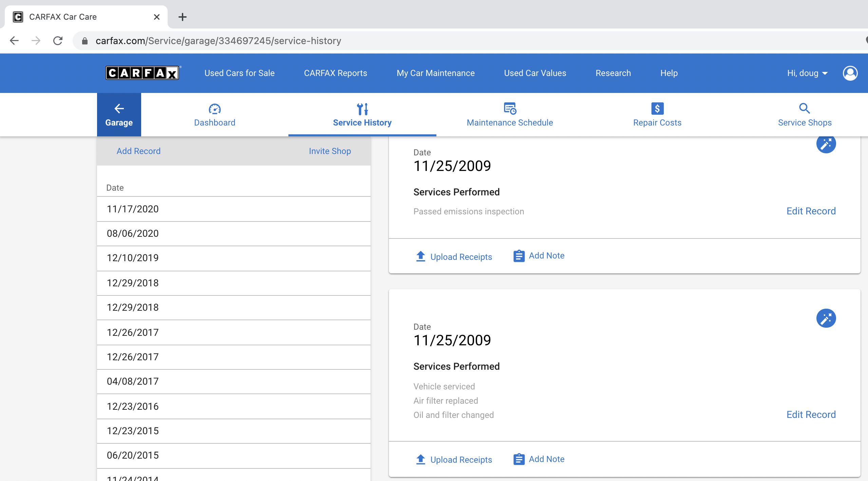Switch to the Service Shops tab
Image resolution: width=868 pixels, height=481 pixels.
[805, 115]
